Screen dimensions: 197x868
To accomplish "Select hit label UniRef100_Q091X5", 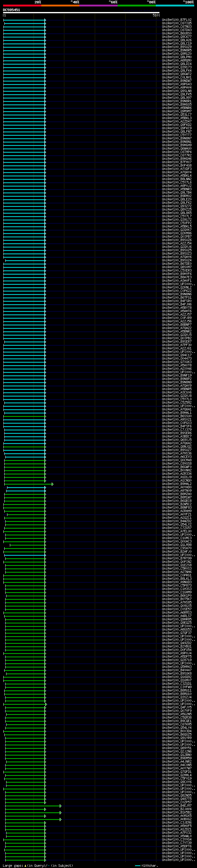I will [177, 606].
